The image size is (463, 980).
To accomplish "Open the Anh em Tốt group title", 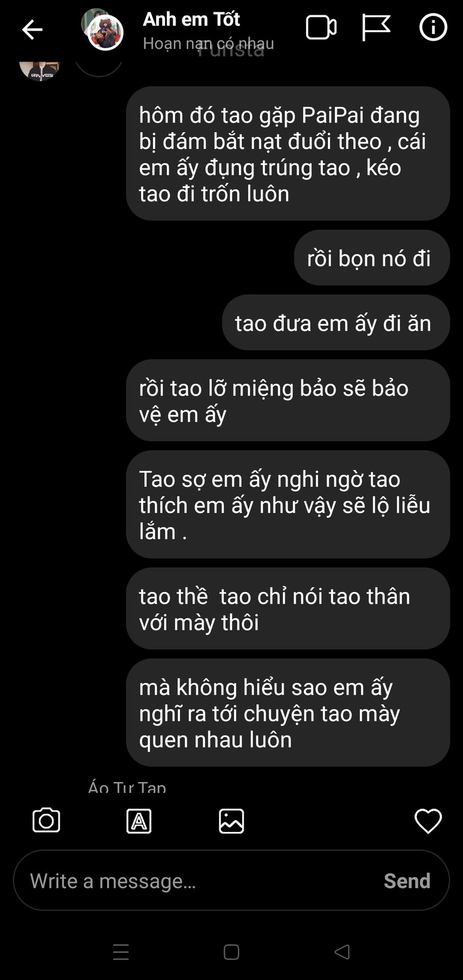I will [192, 19].
